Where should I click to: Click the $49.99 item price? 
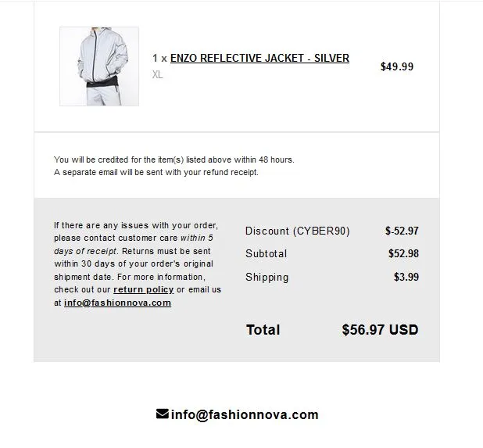[x=397, y=66]
